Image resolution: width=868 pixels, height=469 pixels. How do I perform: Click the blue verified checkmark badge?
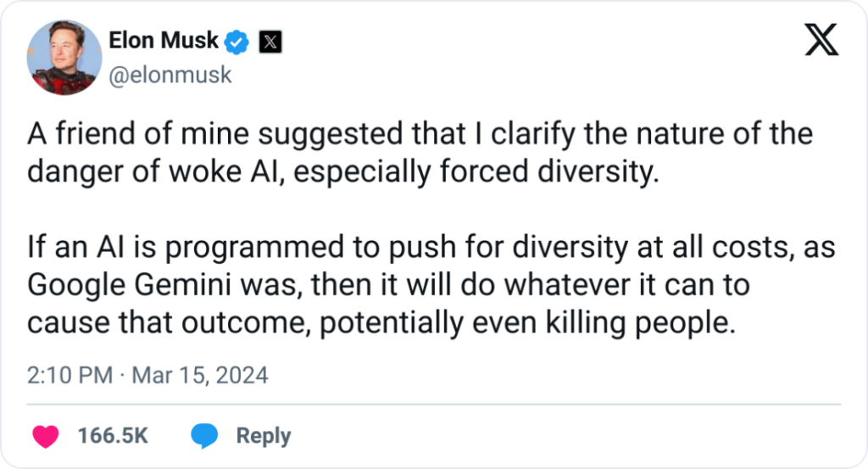click(236, 41)
